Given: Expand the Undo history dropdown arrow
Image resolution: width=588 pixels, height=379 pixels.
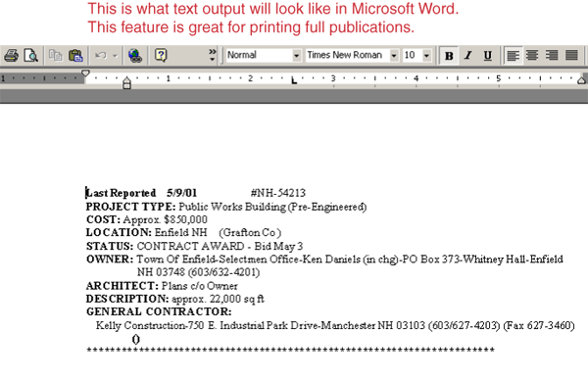Looking at the screenshot, I should click(x=115, y=56).
